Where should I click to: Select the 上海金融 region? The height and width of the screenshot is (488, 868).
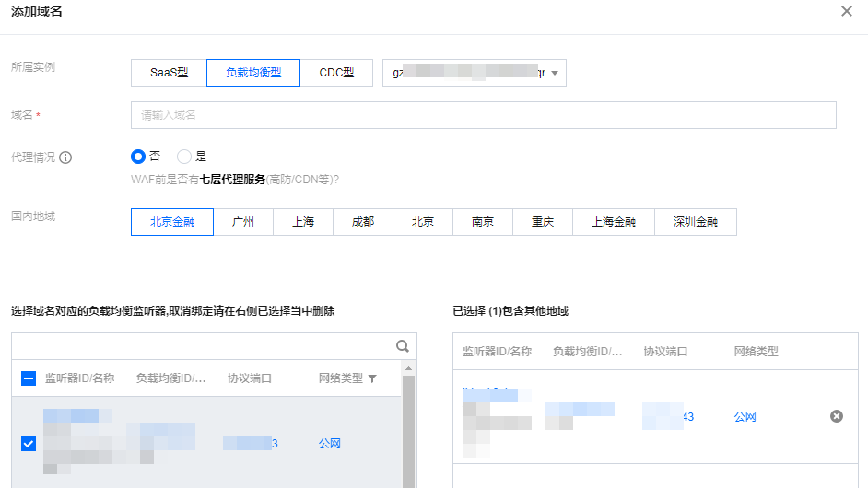[x=614, y=222]
